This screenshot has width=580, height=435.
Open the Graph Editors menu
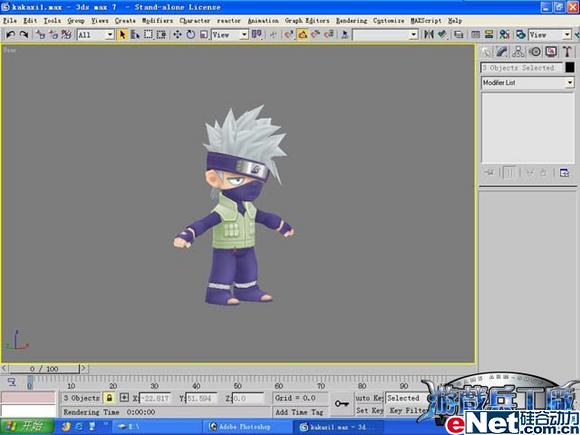click(307, 21)
